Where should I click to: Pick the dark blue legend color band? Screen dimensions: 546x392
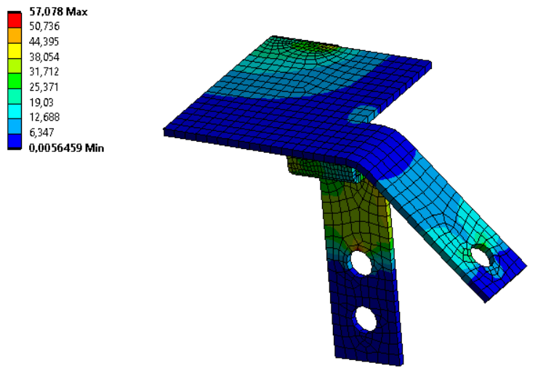pos(15,141)
